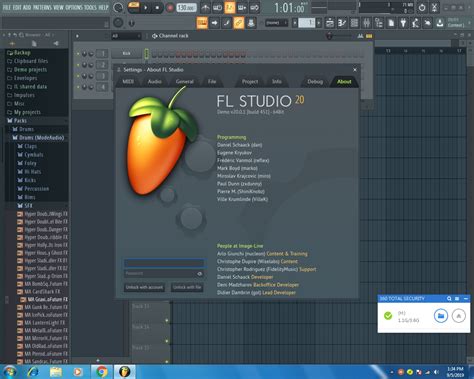
Task: Click the FL Studio taskbar icon
Action: coord(125,372)
